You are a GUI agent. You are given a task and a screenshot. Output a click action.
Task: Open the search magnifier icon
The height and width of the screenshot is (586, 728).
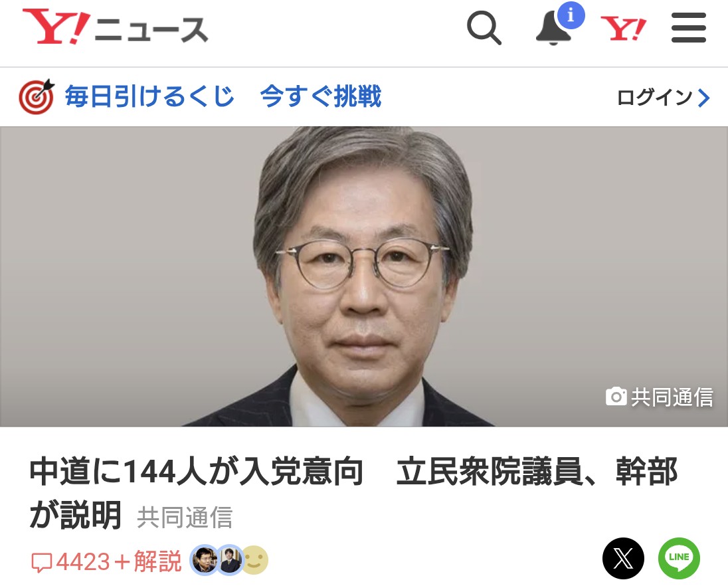pos(484,27)
